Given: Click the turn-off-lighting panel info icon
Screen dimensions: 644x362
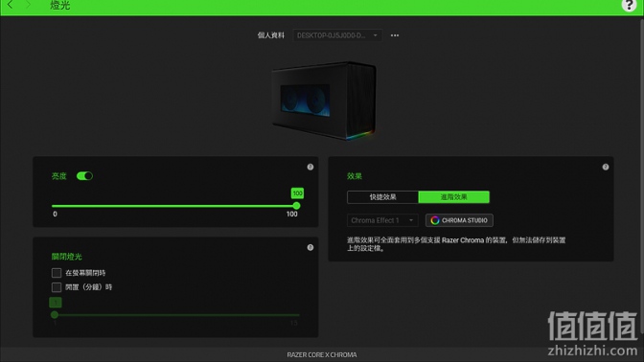Looking at the screenshot, I should [x=310, y=247].
